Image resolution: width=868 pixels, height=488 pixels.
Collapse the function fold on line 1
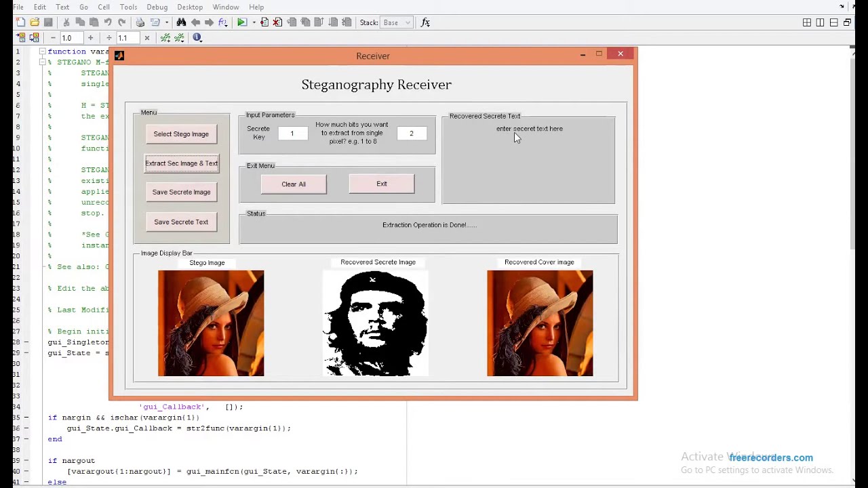(42, 52)
